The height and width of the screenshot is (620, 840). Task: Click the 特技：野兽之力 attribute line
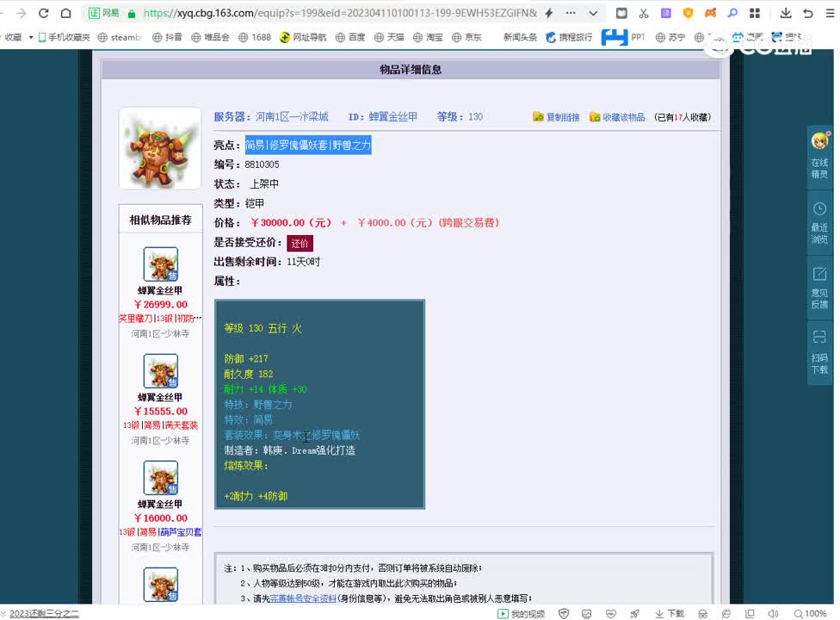coord(258,405)
